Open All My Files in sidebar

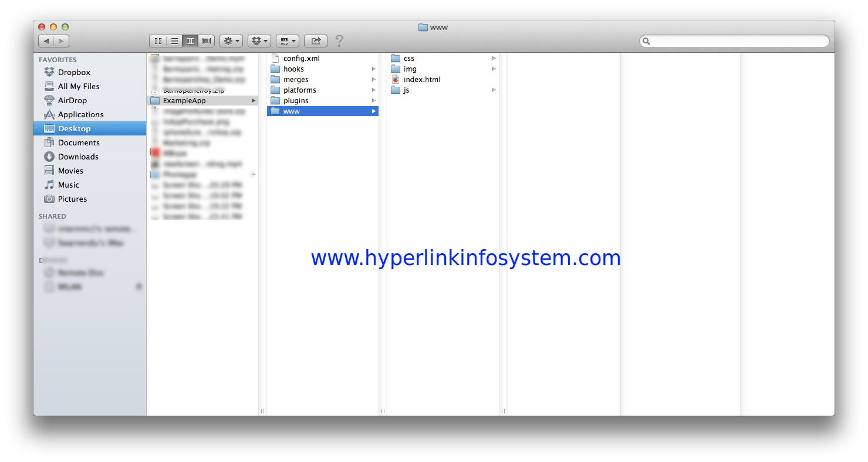[90, 86]
